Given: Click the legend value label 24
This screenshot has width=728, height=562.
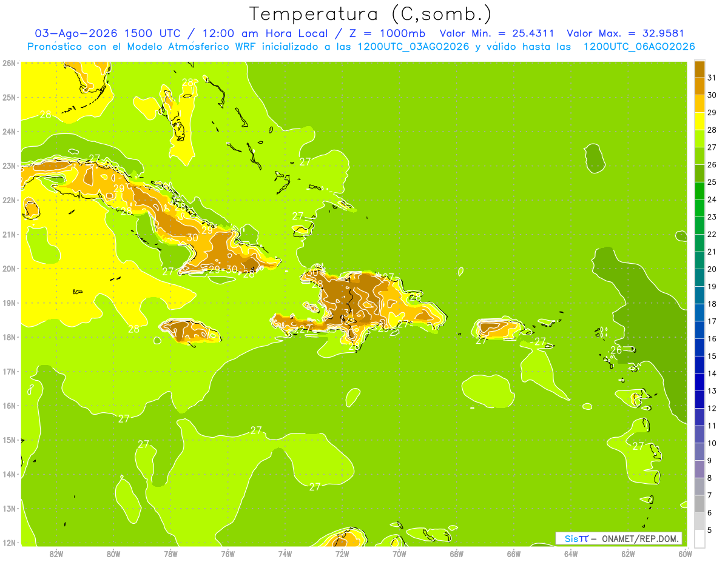Looking at the screenshot, I should click(x=712, y=199).
